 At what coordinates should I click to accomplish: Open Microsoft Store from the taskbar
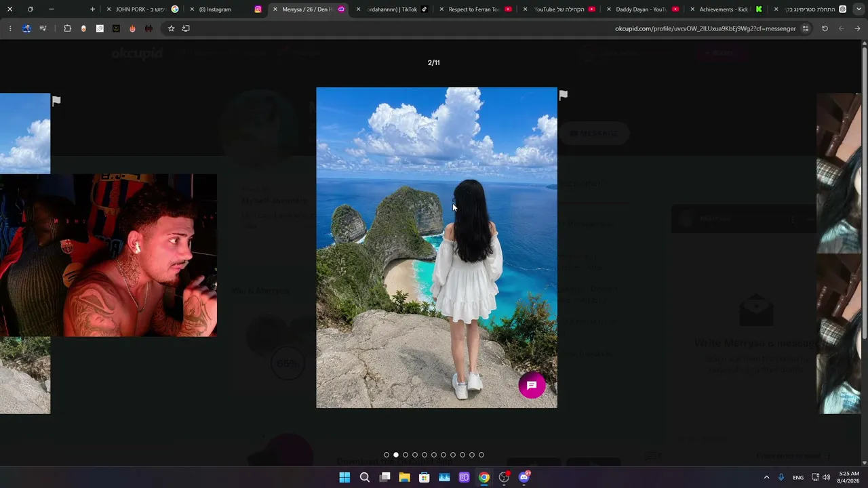point(424,477)
